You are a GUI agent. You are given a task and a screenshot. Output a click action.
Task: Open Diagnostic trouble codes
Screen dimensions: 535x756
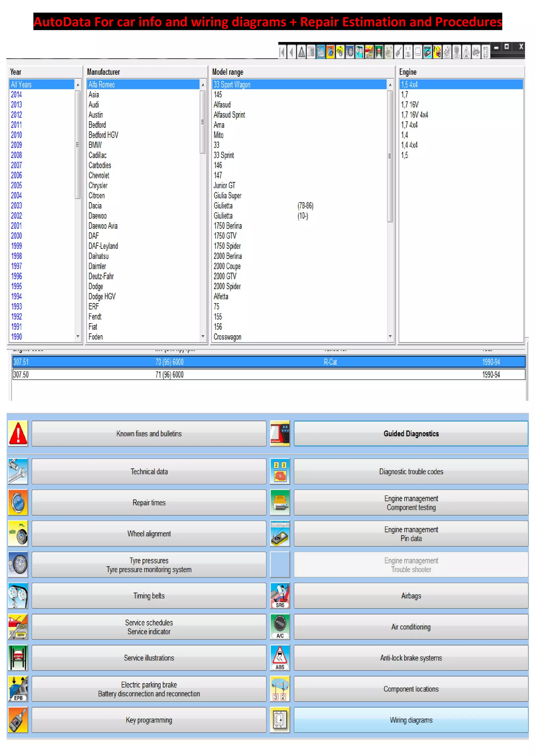coord(411,471)
